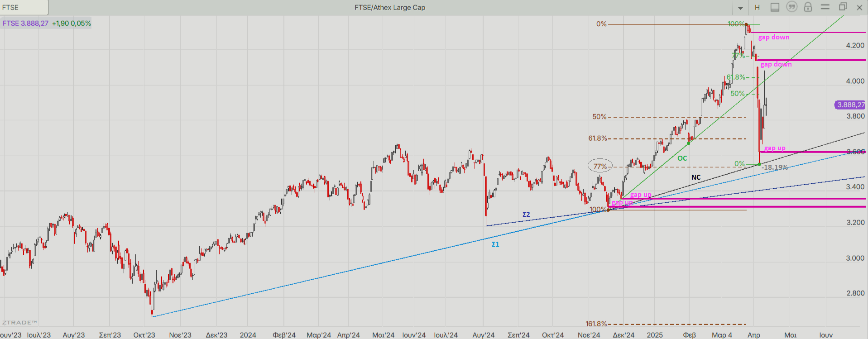Select the 161.8% Fibonacci extension label
868x339 pixels.
596,324
